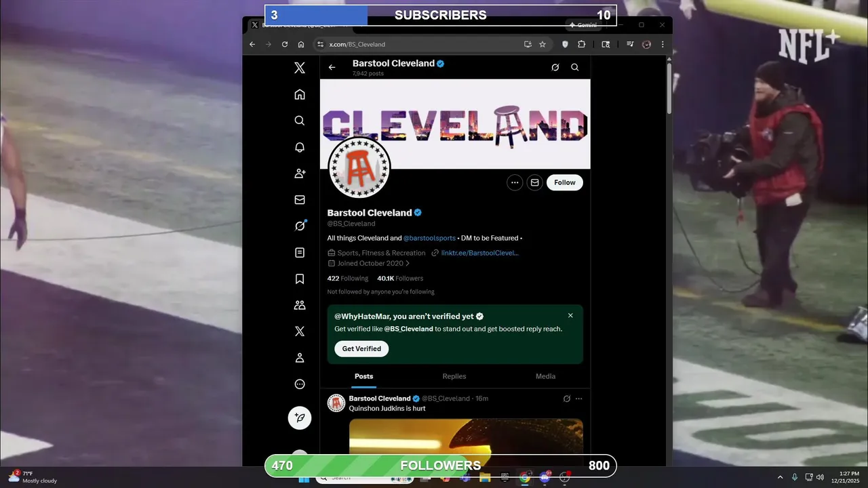Screen dimensions: 868x488
Task: Open profile more options three dots
Action: tap(515, 182)
